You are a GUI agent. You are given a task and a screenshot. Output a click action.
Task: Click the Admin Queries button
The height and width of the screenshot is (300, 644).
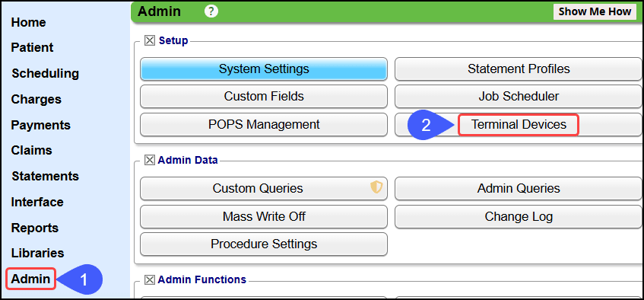click(x=519, y=189)
